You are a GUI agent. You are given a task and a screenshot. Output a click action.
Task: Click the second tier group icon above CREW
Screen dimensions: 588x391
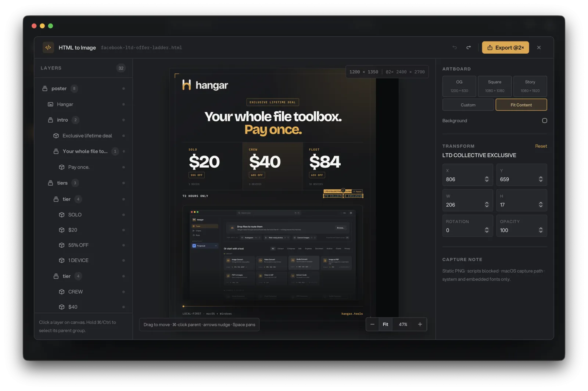[56, 276]
